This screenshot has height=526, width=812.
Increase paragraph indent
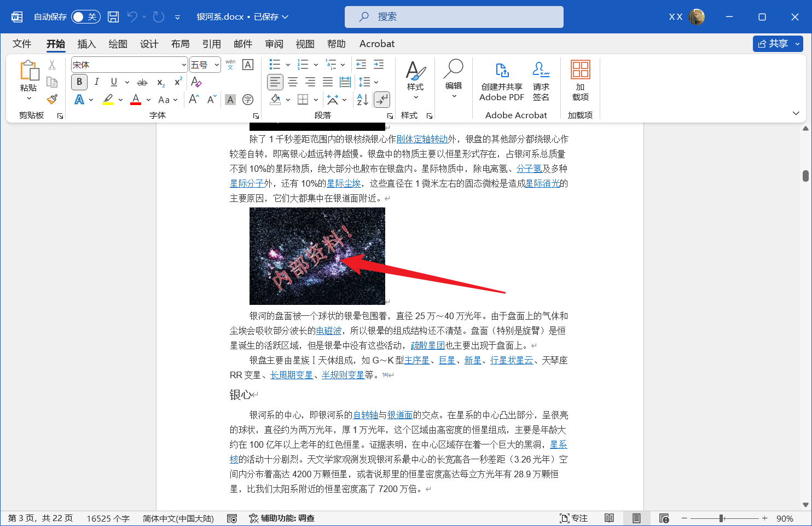click(x=379, y=65)
